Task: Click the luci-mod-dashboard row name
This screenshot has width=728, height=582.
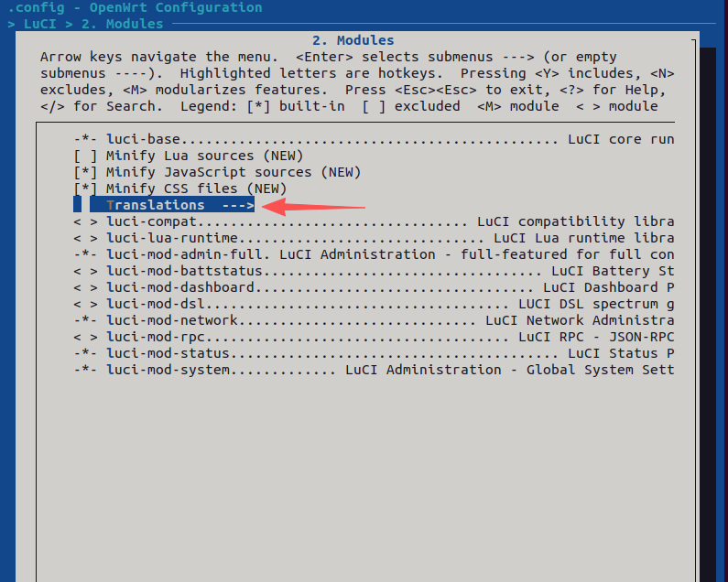Action: click(180, 287)
